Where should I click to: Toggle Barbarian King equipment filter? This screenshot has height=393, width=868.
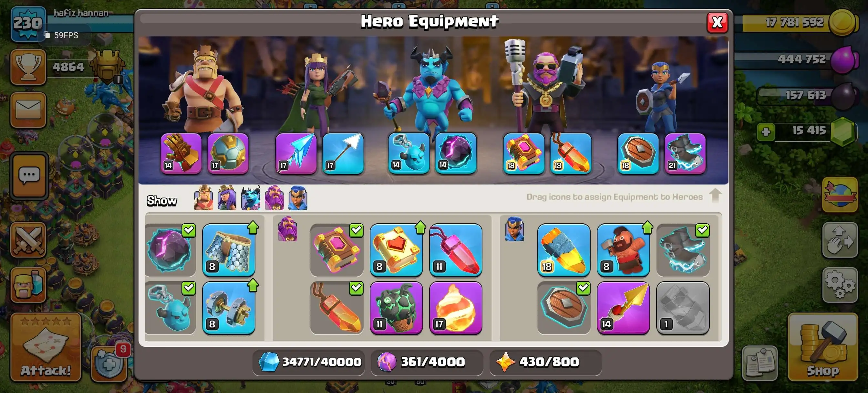point(203,198)
